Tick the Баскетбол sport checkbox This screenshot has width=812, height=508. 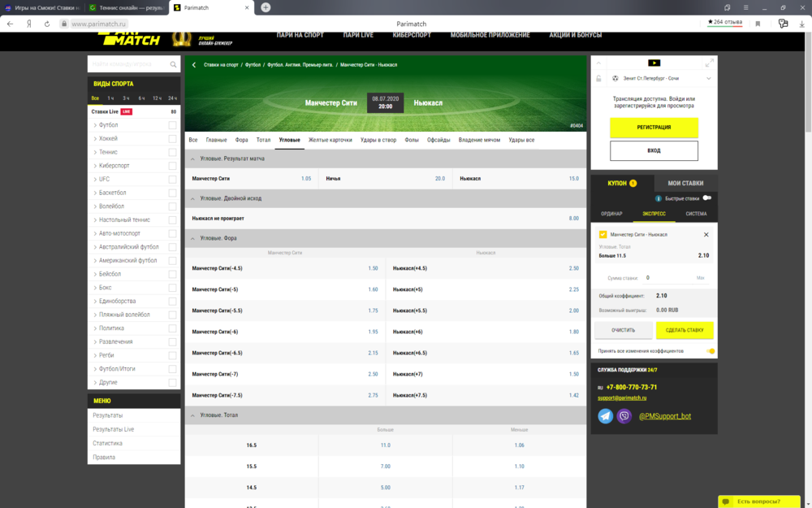tap(172, 193)
